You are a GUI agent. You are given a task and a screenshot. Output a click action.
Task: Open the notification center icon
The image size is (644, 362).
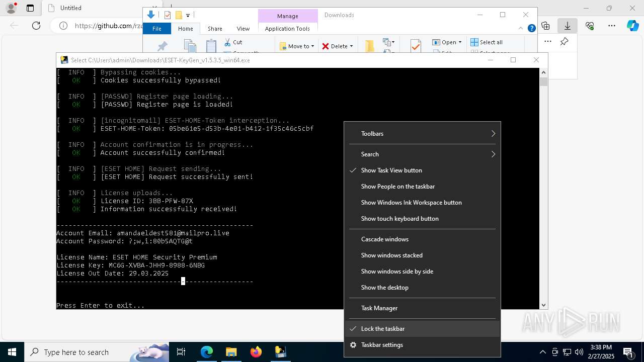[628, 352]
